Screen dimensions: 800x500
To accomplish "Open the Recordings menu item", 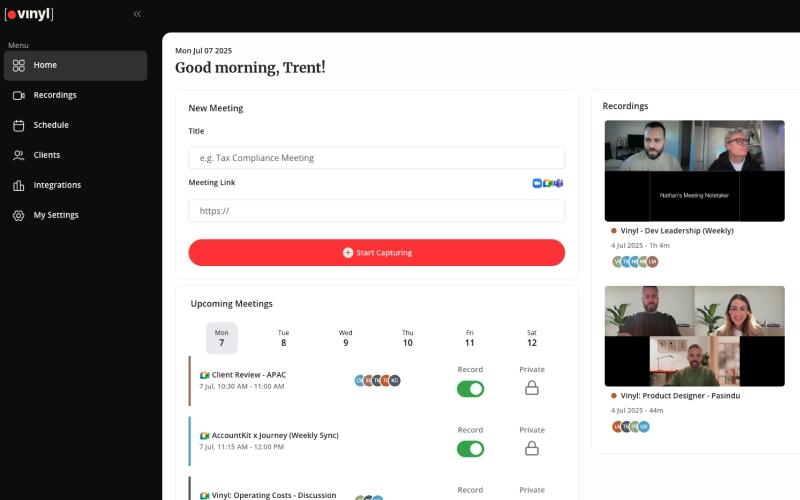I will (x=76, y=95).
